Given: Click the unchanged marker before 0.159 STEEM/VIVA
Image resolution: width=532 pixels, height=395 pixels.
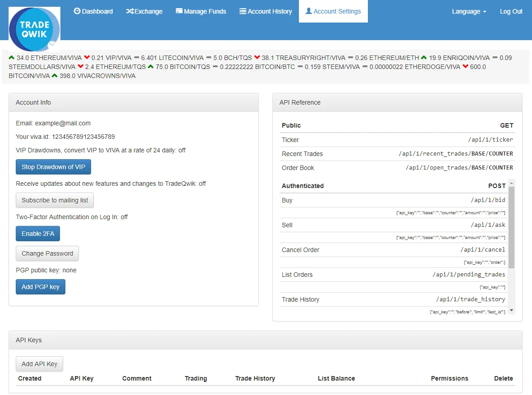Looking at the screenshot, I should pos(300,67).
